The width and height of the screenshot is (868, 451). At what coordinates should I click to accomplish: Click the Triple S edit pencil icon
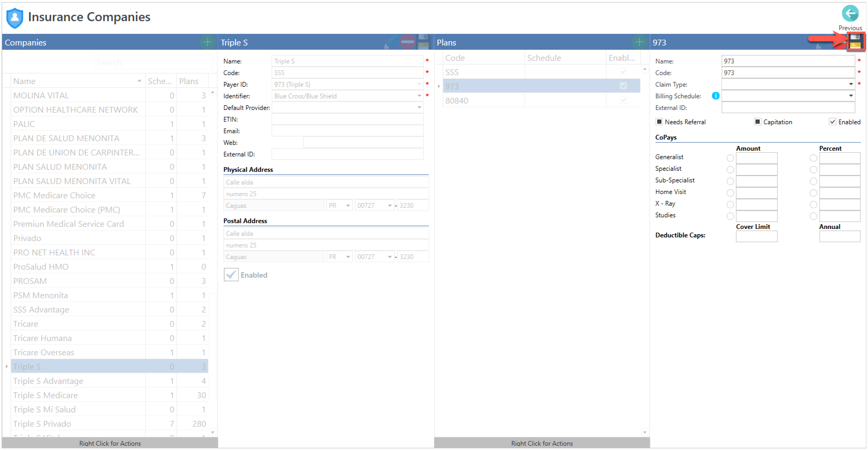click(x=391, y=42)
